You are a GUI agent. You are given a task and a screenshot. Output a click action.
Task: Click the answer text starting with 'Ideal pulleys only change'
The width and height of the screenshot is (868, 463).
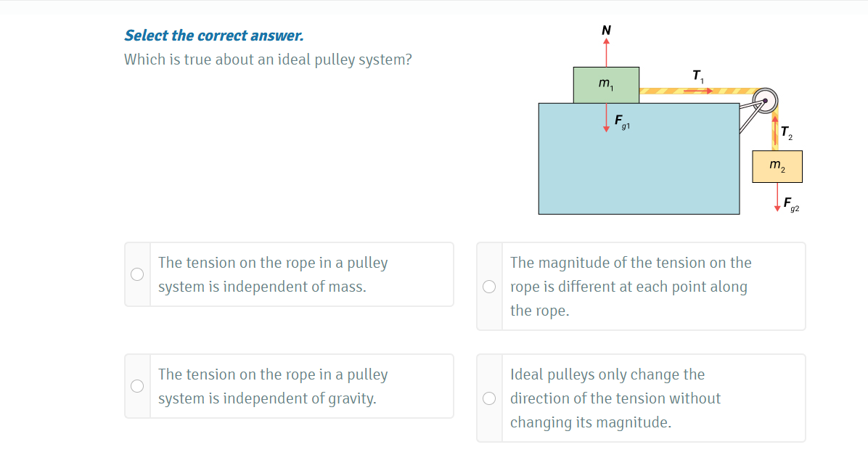click(615, 398)
